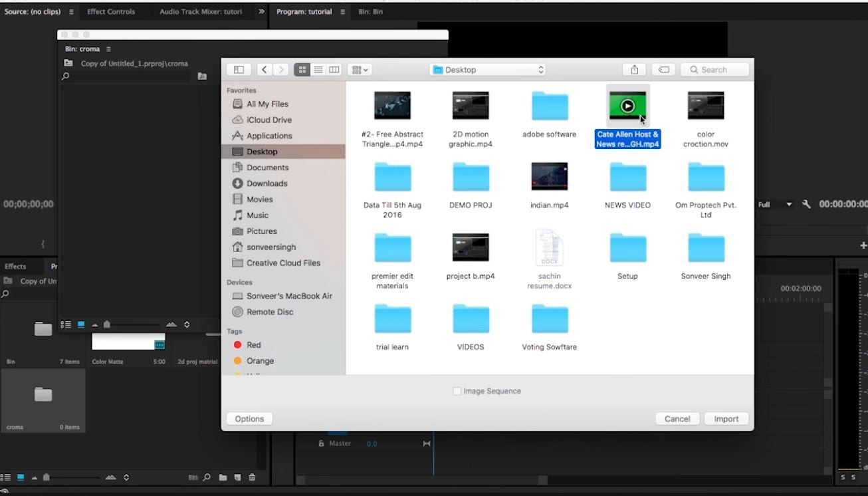Viewport: 868px width, 496px height.
Task: Open the Find tool in the project panel
Action: [x=206, y=477]
